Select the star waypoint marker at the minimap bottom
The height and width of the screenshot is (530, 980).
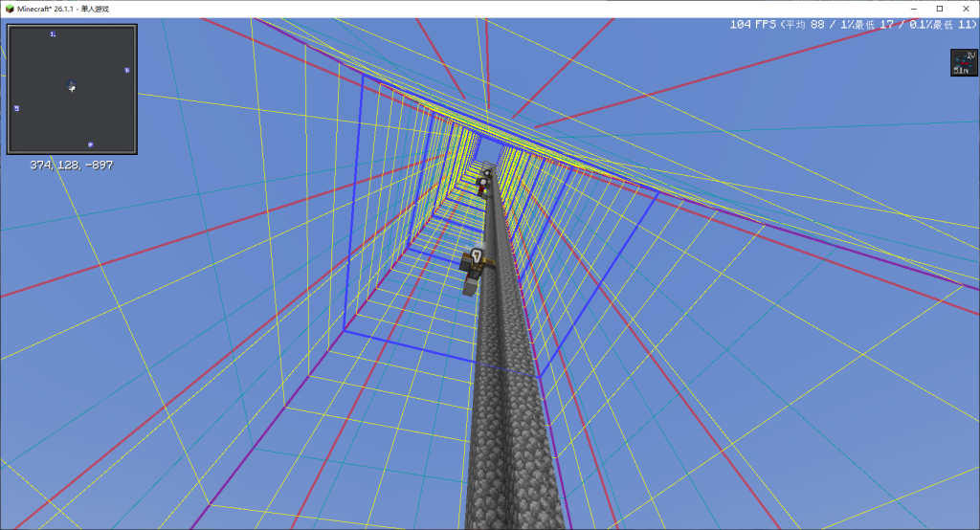(x=91, y=144)
